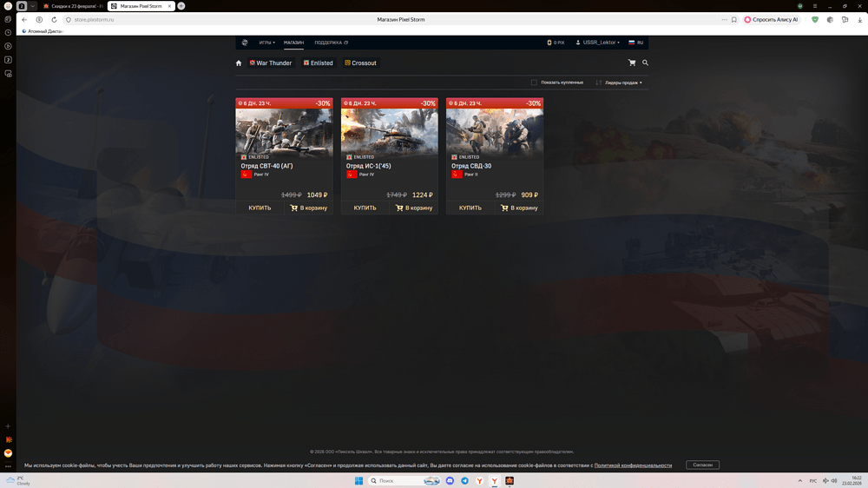868x488 pixels.
Task: Switch to the War Thunder category
Action: [271, 63]
